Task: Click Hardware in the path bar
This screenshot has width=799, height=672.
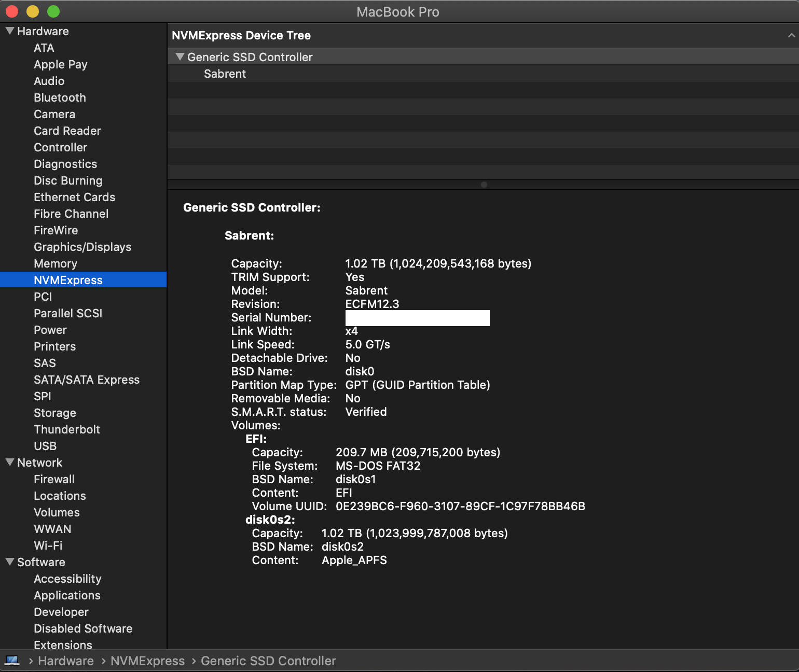Action: point(66,661)
